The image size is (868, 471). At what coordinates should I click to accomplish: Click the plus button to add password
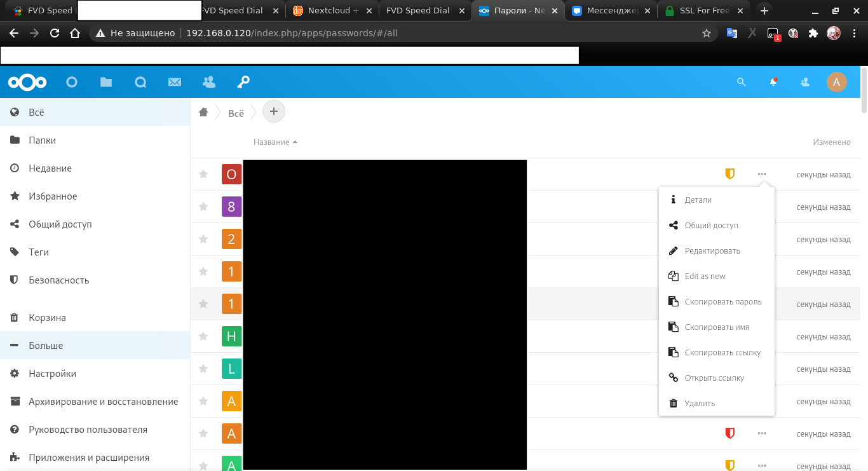pyautogui.click(x=274, y=112)
